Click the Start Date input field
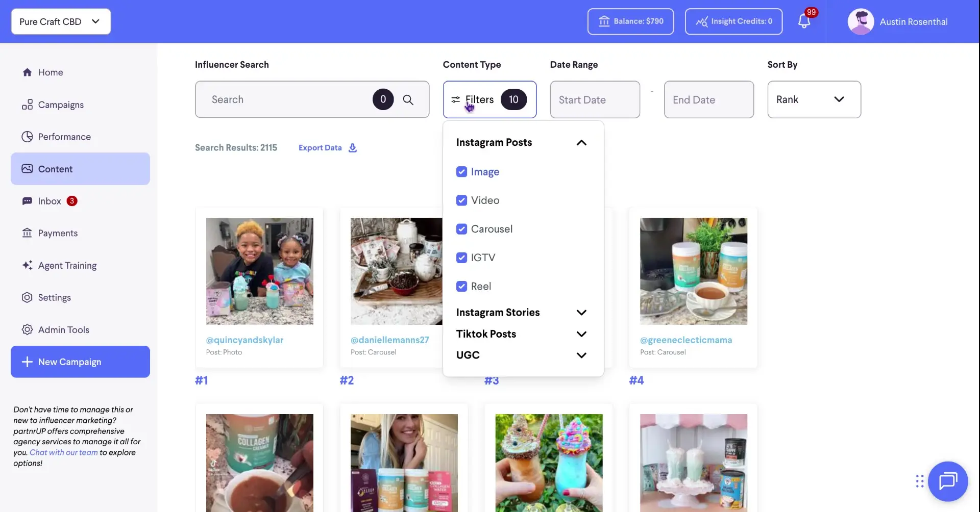The image size is (980, 512). (x=595, y=99)
